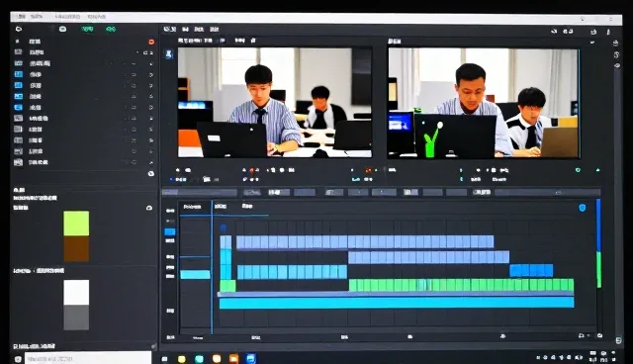
Task: Select the long green clip on the timeline
Action: coord(461,285)
